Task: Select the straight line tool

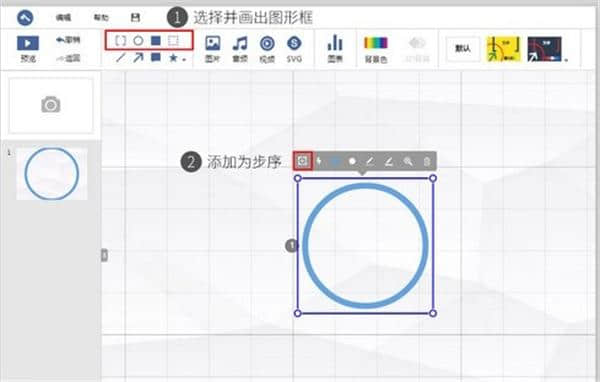Action: [121, 58]
